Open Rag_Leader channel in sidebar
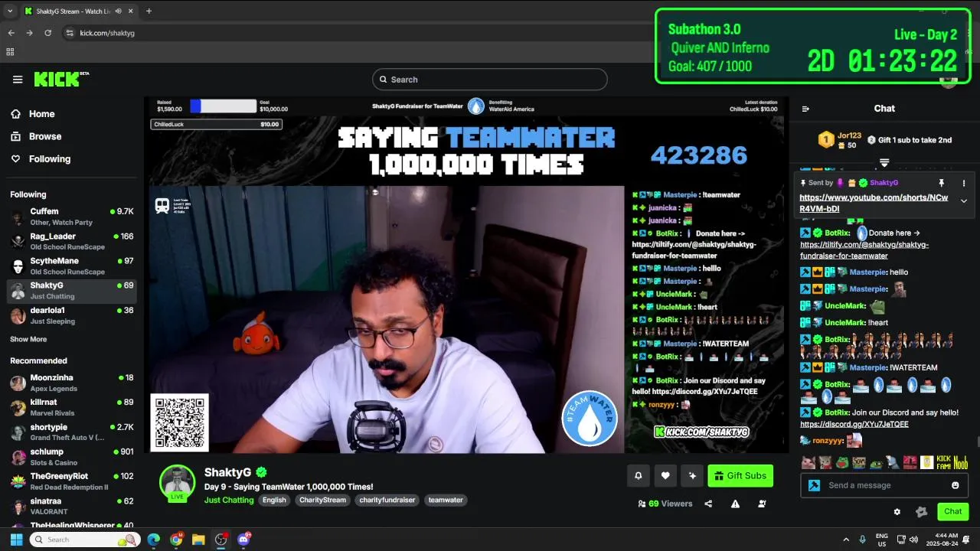Viewport: 980px width, 551px height. (x=72, y=242)
